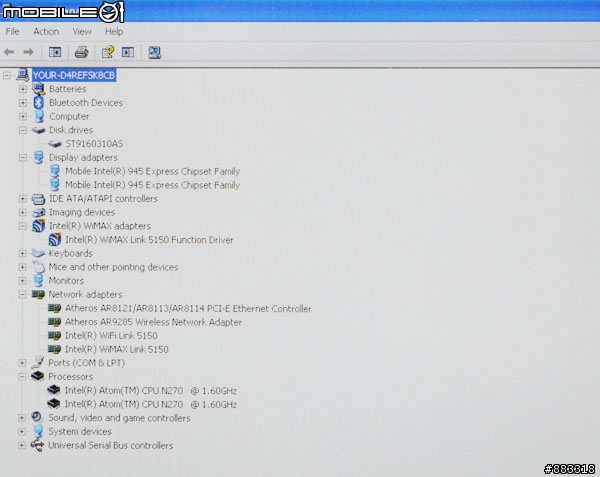
Task: Click the Intel WiMAX adapters icon
Action: pos(39,226)
